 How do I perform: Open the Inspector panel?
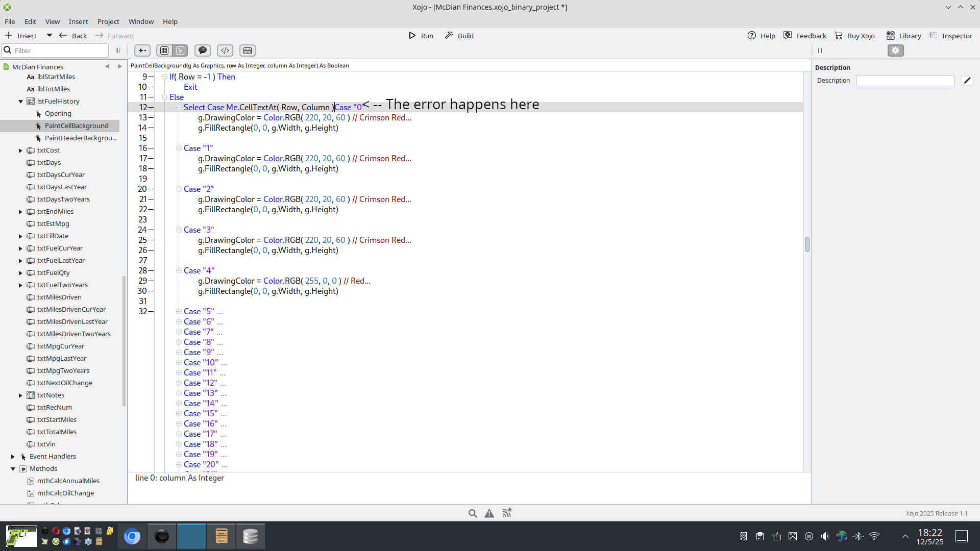pyautogui.click(x=951, y=36)
